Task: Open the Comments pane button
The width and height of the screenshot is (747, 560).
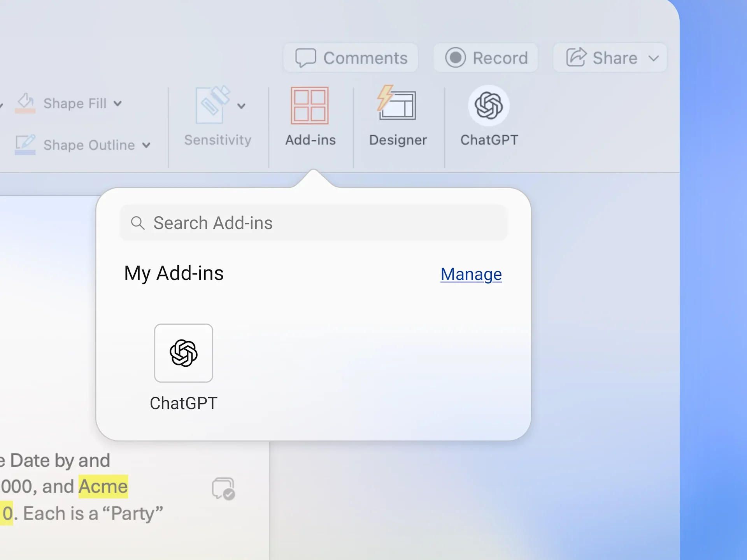Action: [x=351, y=58]
